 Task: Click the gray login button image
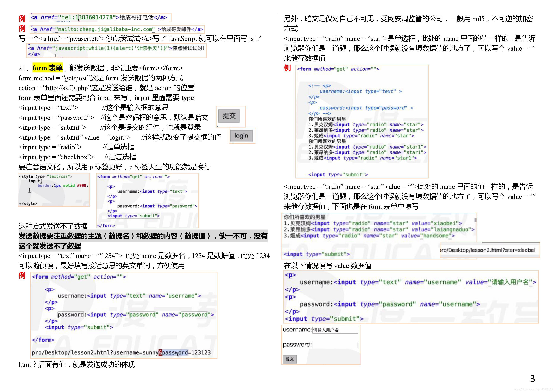point(241,136)
